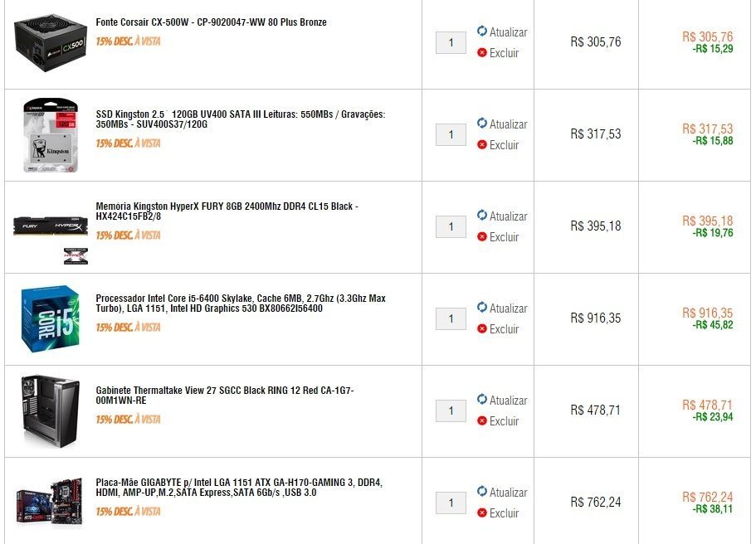Viewport: 756px width, 544px height.
Task: Click the Intel Core i5 box thumbnail
Action: click(50, 319)
